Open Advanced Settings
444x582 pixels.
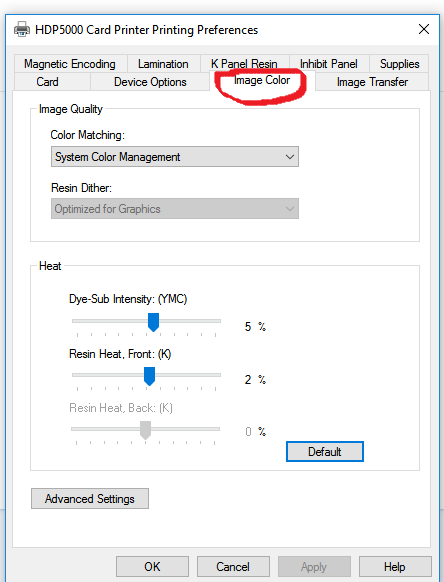90,498
